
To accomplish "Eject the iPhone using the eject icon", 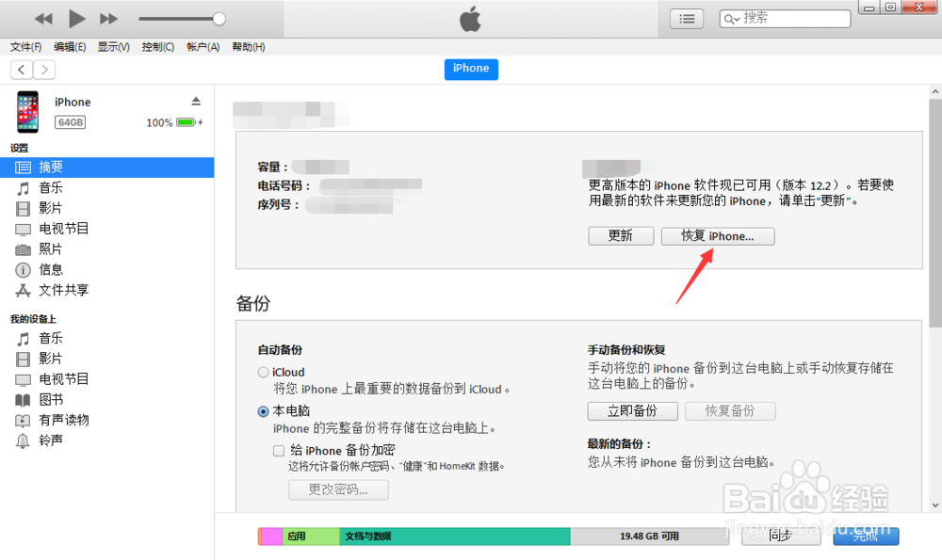I will (196, 101).
